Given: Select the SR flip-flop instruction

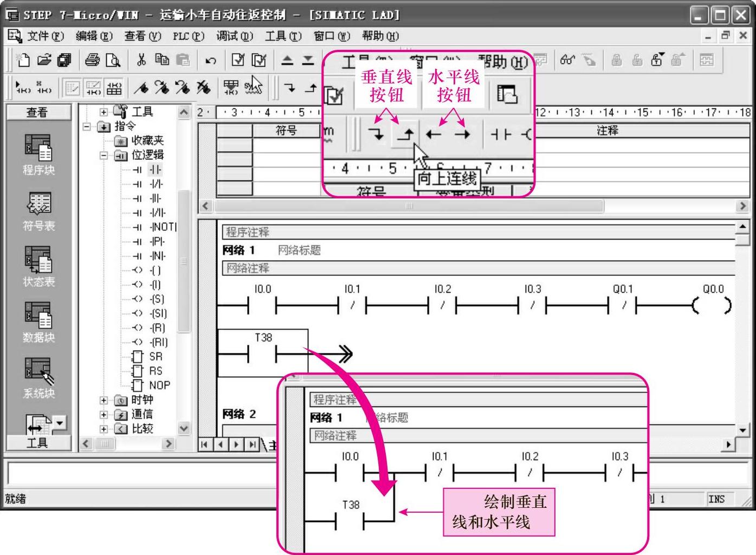Looking at the screenshot, I should pyautogui.click(x=156, y=357).
